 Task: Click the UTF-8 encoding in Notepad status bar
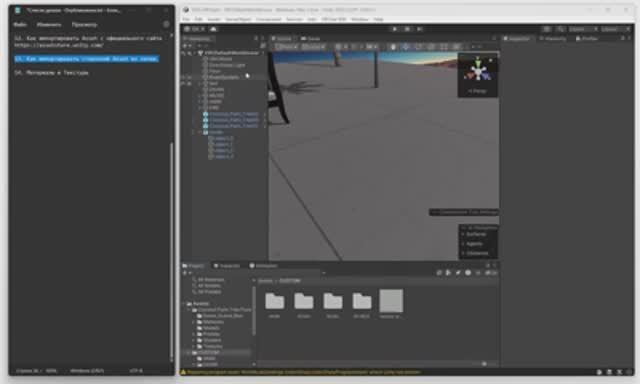136,371
